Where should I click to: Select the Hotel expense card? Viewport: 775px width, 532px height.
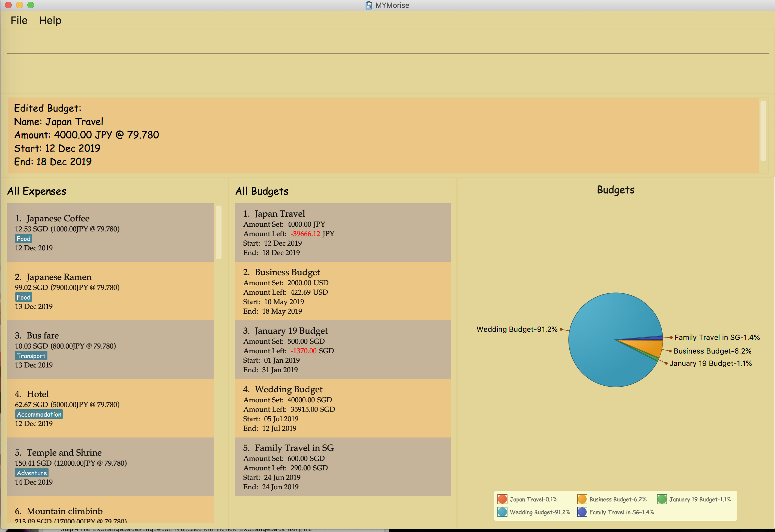110,408
